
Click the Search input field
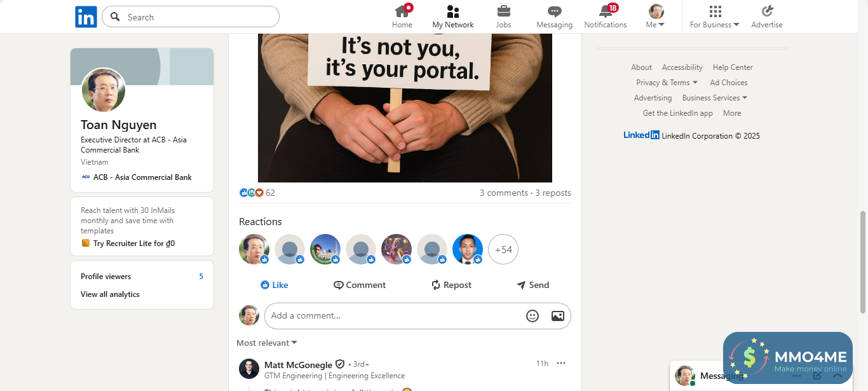pyautogui.click(x=191, y=17)
